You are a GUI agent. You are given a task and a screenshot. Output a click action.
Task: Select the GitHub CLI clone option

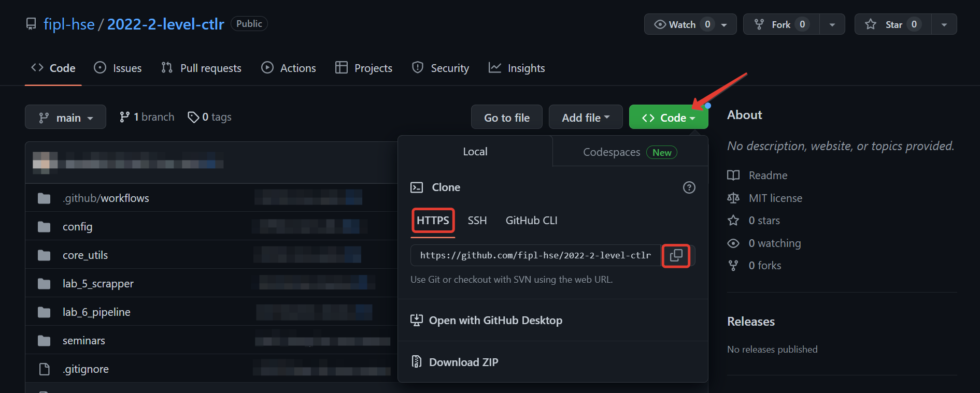point(531,221)
